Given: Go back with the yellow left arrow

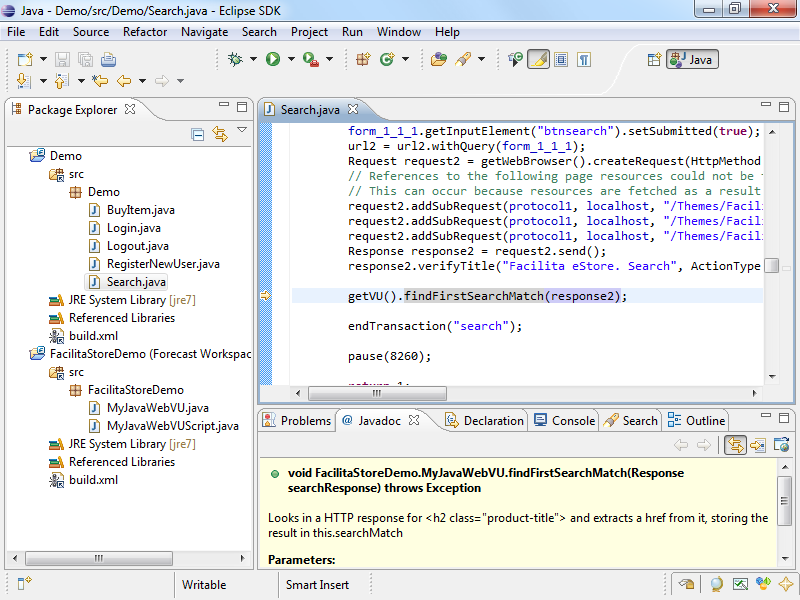Looking at the screenshot, I should point(124,81).
